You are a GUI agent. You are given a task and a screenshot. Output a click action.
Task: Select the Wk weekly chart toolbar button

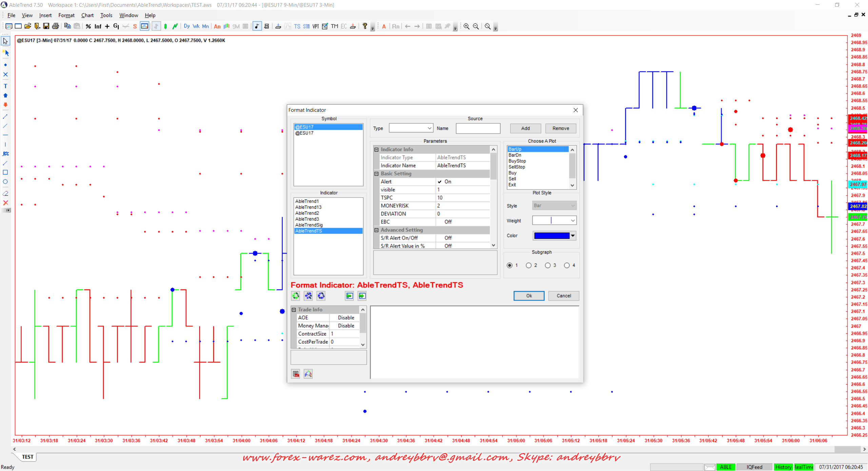point(196,26)
